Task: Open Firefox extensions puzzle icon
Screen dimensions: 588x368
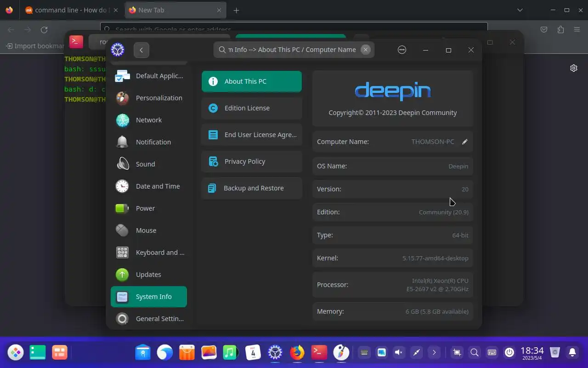Action: [x=560, y=29]
